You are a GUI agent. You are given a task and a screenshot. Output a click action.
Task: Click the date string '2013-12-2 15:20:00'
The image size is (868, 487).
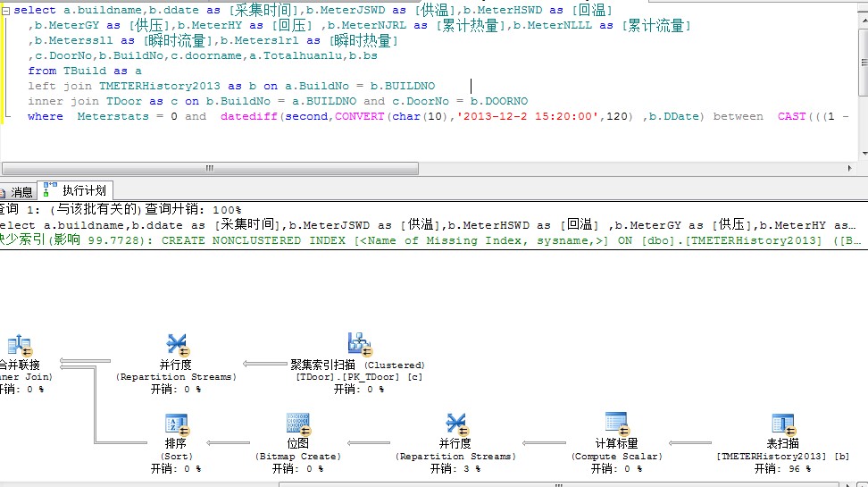pos(527,116)
